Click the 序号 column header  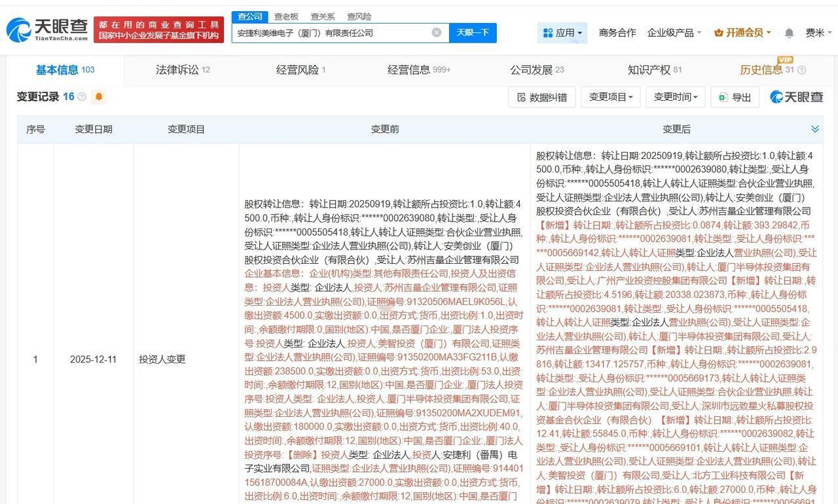35,130
